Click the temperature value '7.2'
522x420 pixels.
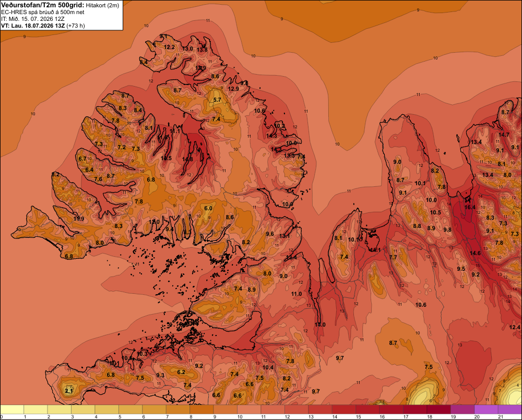122,147
